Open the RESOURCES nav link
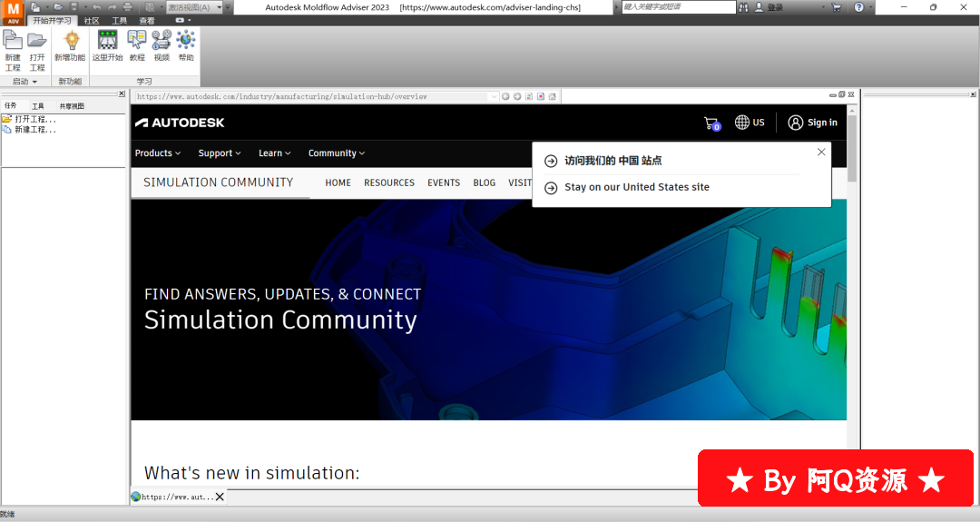This screenshot has height=522, width=980. tap(389, 182)
